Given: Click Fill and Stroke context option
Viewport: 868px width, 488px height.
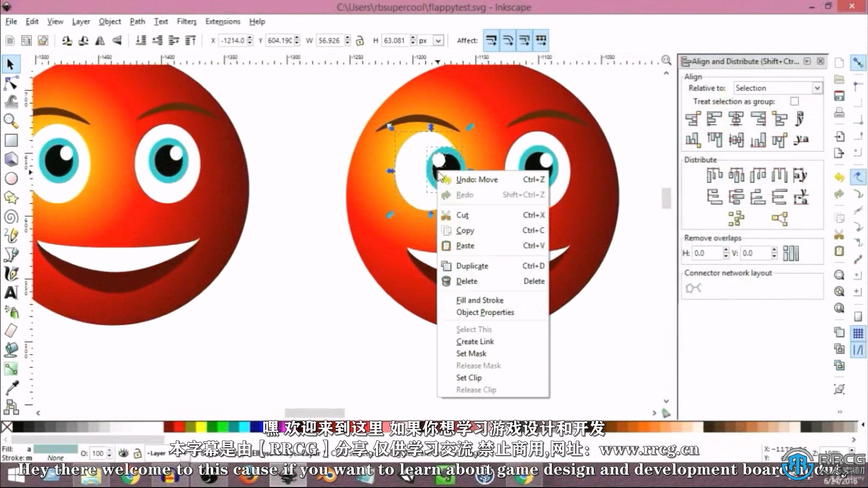Looking at the screenshot, I should [480, 300].
